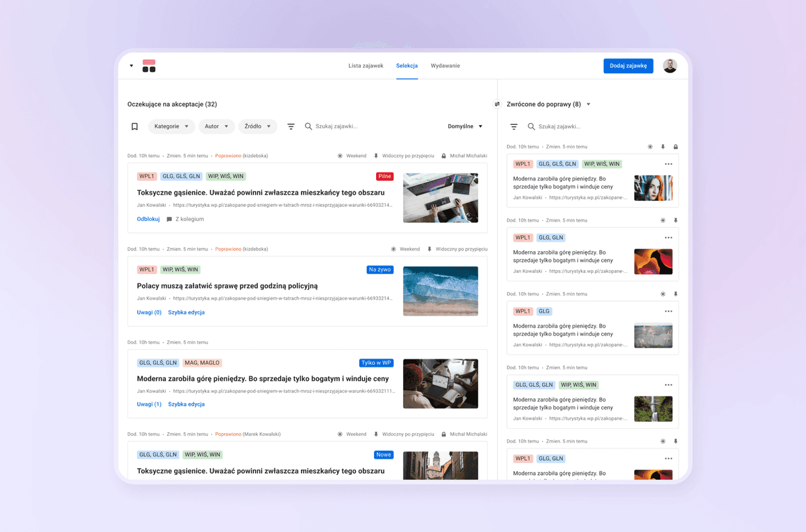
Task: Click Weekend sun icon above fourth left card
Action: tap(340, 435)
